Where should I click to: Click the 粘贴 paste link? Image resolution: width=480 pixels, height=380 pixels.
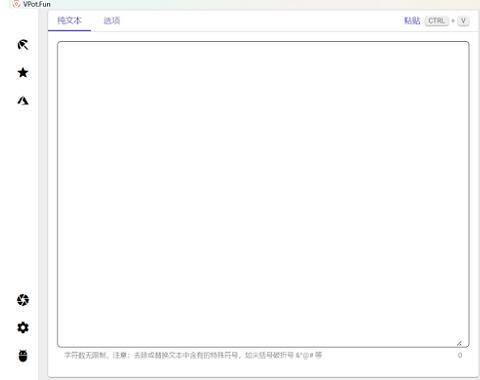click(412, 21)
